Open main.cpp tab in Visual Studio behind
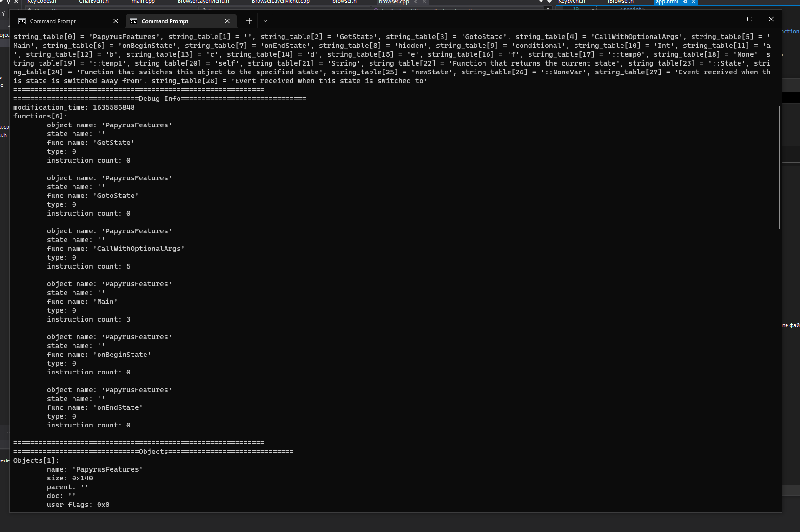The image size is (800, 532). 143,2
